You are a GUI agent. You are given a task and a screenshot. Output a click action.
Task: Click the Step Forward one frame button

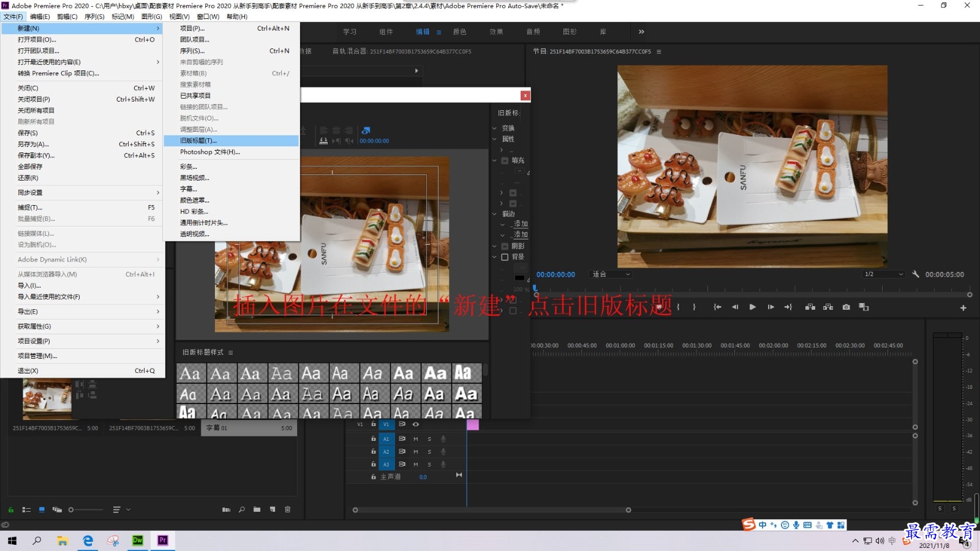click(x=771, y=307)
